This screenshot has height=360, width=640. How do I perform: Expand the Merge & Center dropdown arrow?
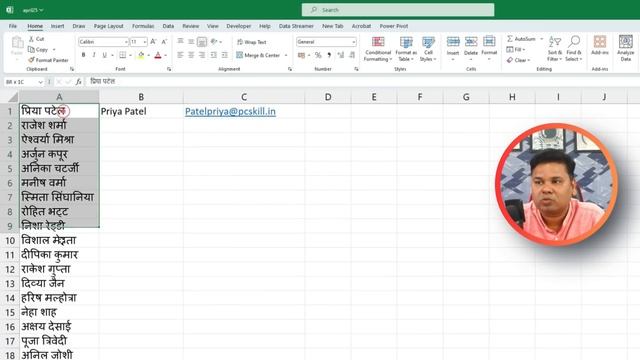(x=286, y=55)
